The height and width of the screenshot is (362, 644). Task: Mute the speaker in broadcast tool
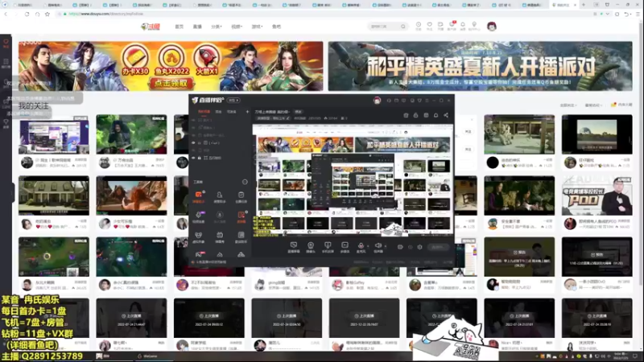pos(378,245)
